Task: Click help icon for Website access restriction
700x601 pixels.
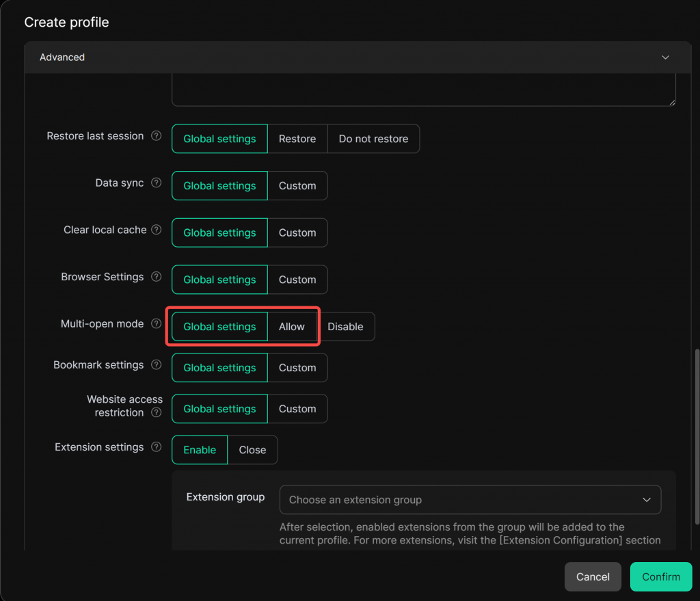Action: tap(156, 413)
